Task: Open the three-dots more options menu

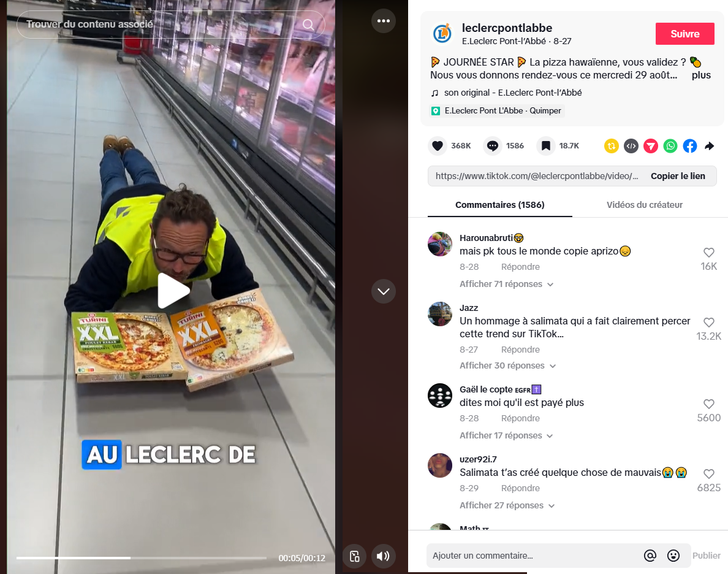Action: (384, 21)
